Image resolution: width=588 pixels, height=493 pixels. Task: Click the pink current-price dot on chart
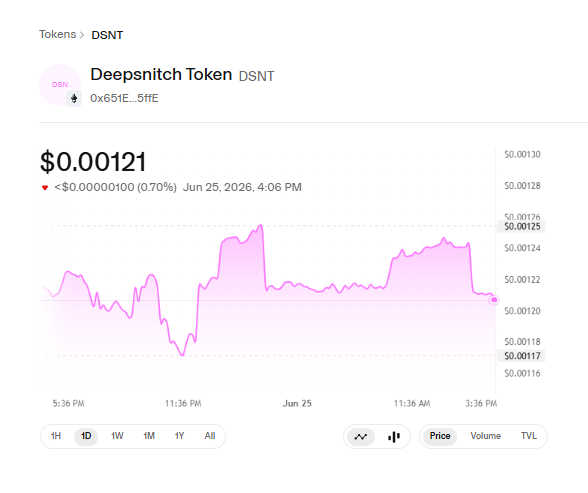494,300
